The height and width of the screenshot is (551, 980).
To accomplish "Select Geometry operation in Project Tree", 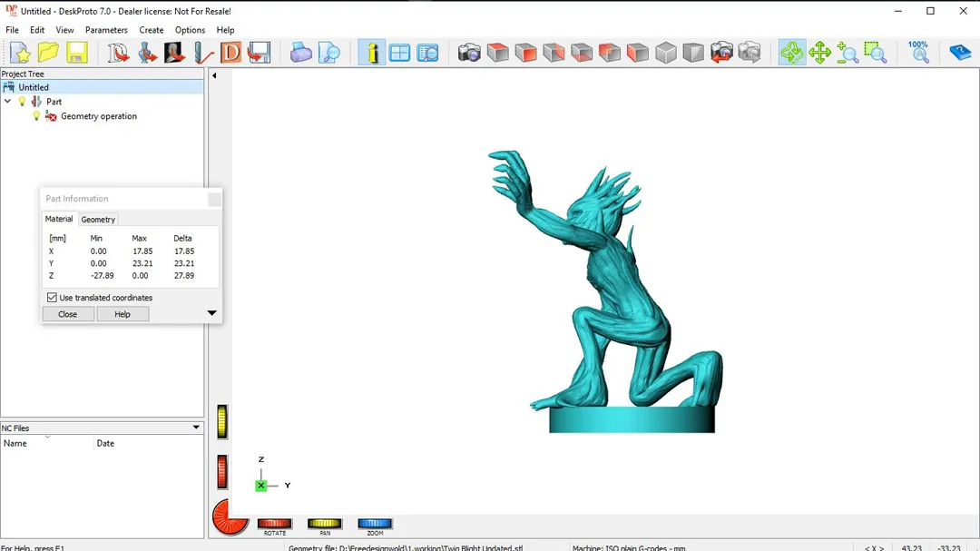I will pyautogui.click(x=99, y=115).
